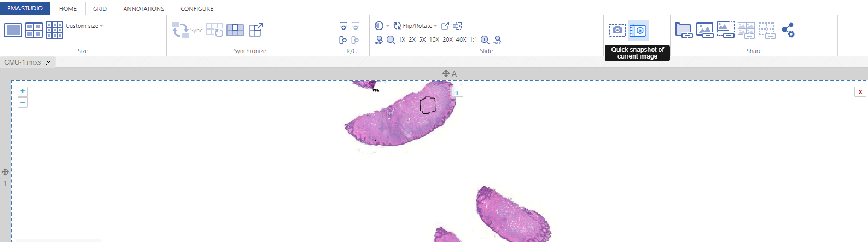The height and width of the screenshot is (242, 868).
Task: Select the single-panel 1x1 grid layout
Action: tap(13, 30)
